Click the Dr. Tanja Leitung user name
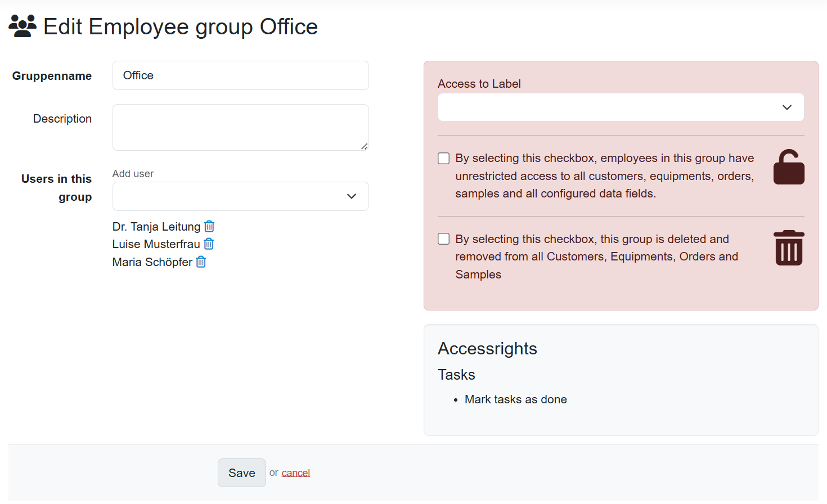Image resolution: width=827 pixels, height=504 pixels. coord(156,227)
